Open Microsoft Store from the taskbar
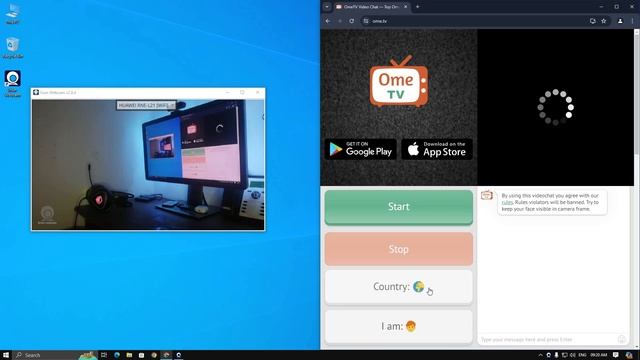640x360 pixels. pyautogui.click(x=141, y=355)
